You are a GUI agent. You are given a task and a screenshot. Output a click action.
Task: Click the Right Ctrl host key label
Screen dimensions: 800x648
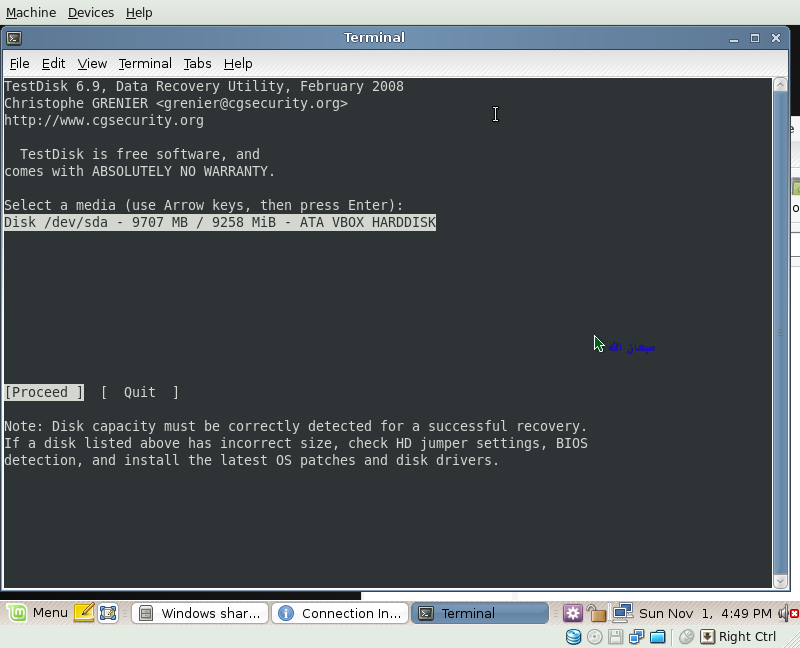coord(747,636)
